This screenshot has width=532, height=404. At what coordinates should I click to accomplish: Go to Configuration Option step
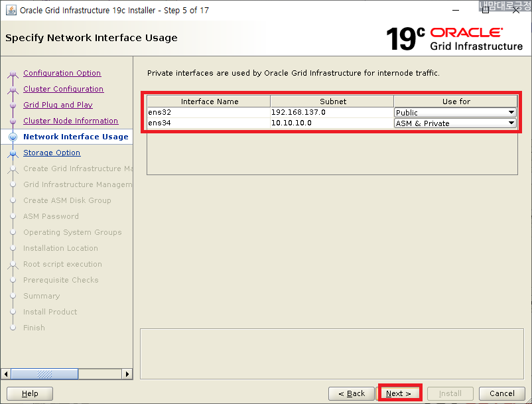(x=62, y=73)
